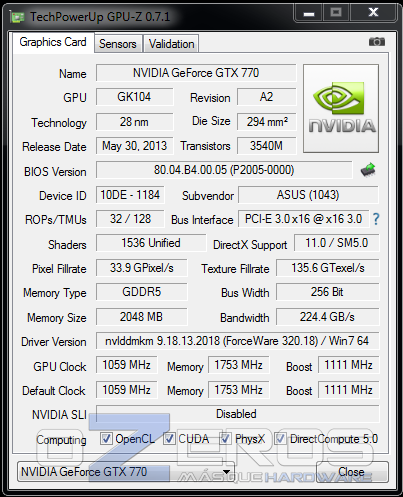Toggle the CUDA checkbox
This screenshot has width=403, height=497.
click(x=169, y=439)
